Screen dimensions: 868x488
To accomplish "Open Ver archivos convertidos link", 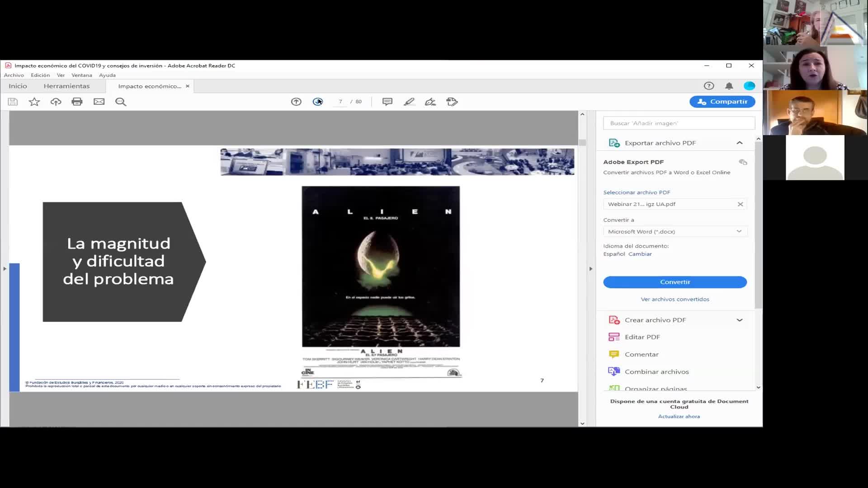I will point(675,299).
